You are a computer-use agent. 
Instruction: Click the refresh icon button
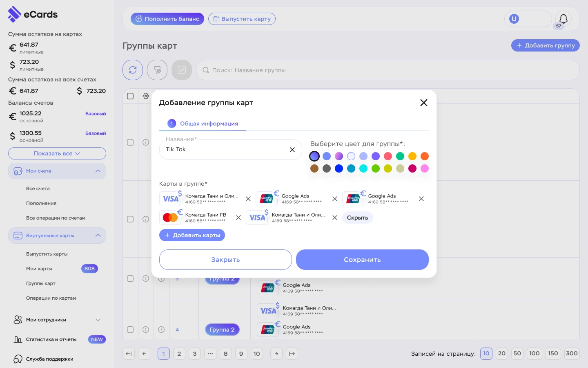(133, 70)
